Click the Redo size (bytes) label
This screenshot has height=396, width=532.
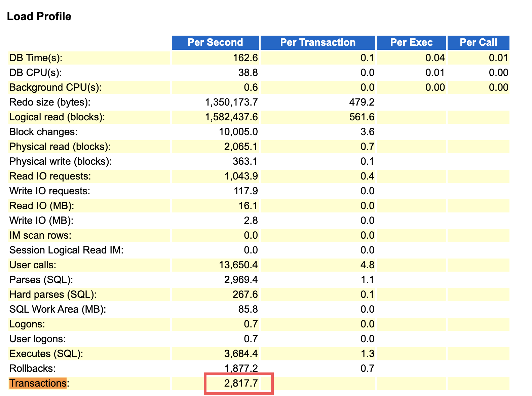pos(50,102)
